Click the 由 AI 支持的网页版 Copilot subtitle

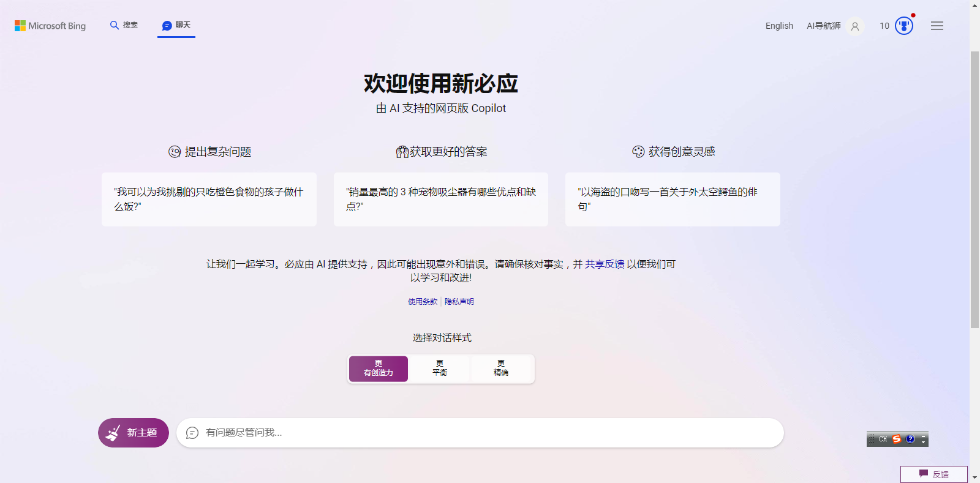(441, 108)
